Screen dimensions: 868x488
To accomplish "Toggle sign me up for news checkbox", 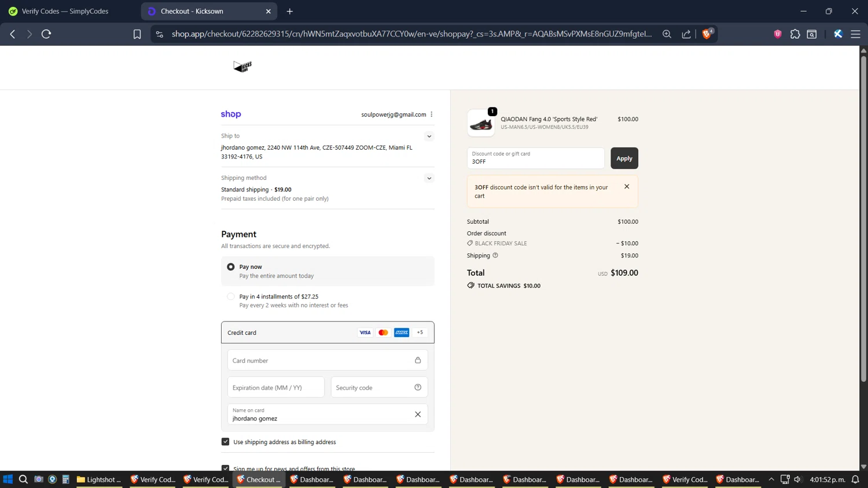I will point(226,468).
